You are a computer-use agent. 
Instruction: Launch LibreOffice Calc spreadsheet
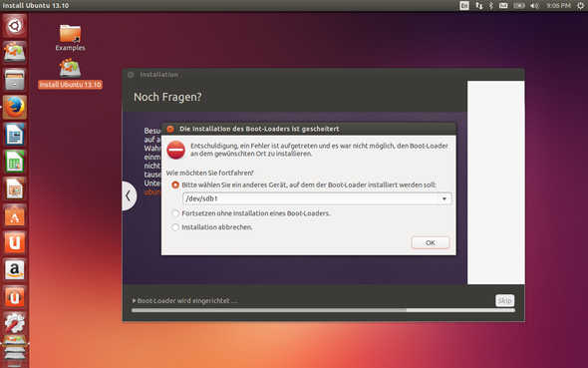pyautogui.click(x=15, y=162)
